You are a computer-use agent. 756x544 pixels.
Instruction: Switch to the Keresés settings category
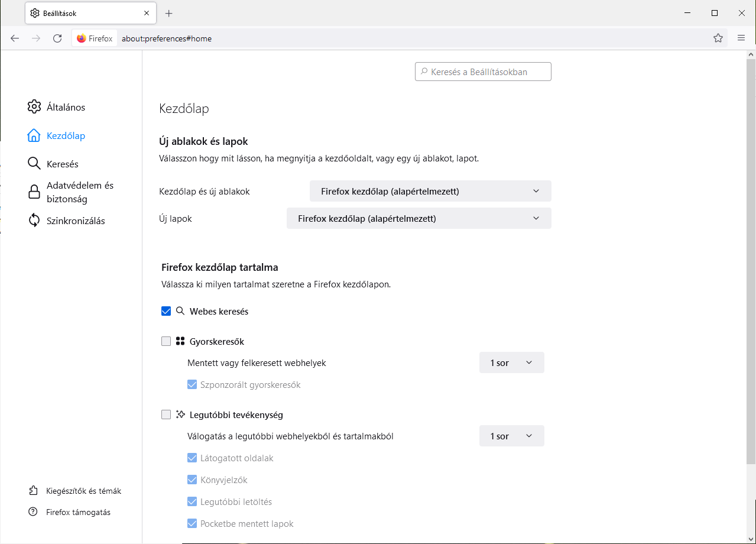coord(63,164)
